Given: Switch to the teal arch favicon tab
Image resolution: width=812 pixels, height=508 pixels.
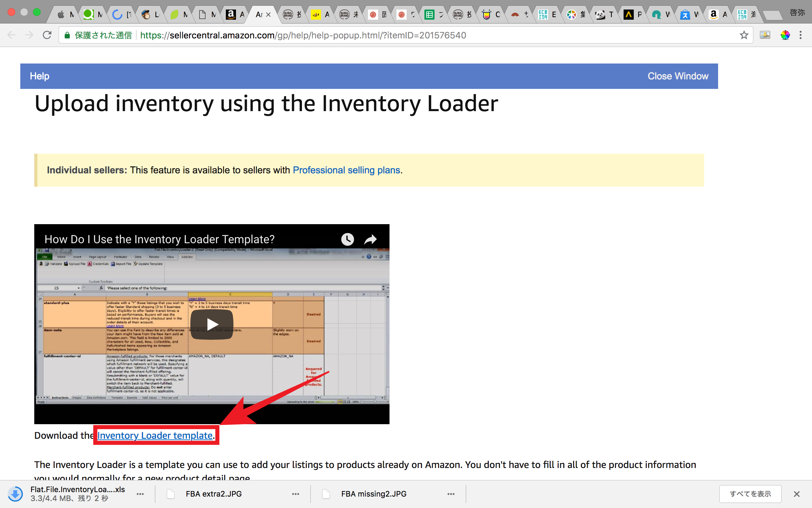Looking at the screenshot, I should click(x=657, y=15).
